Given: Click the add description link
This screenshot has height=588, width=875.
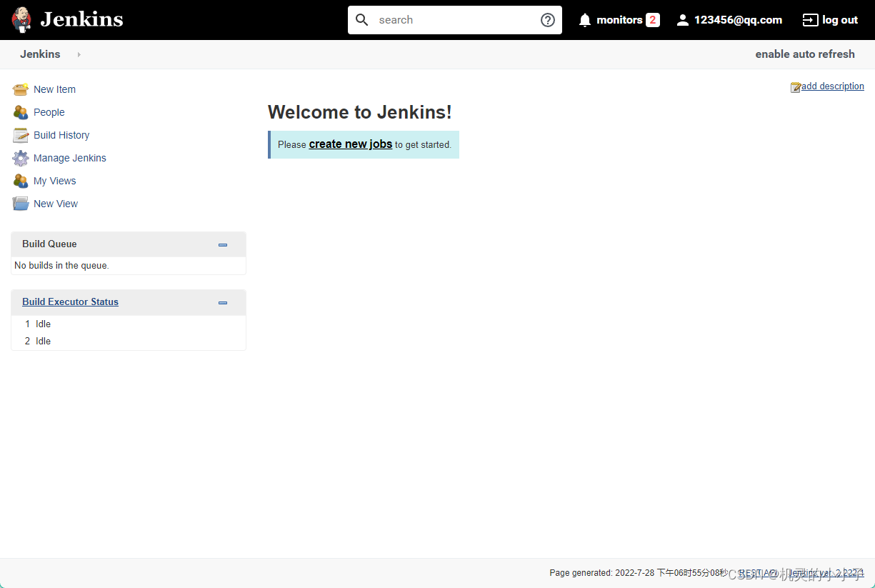Looking at the screenshot, I should (833, 86).
